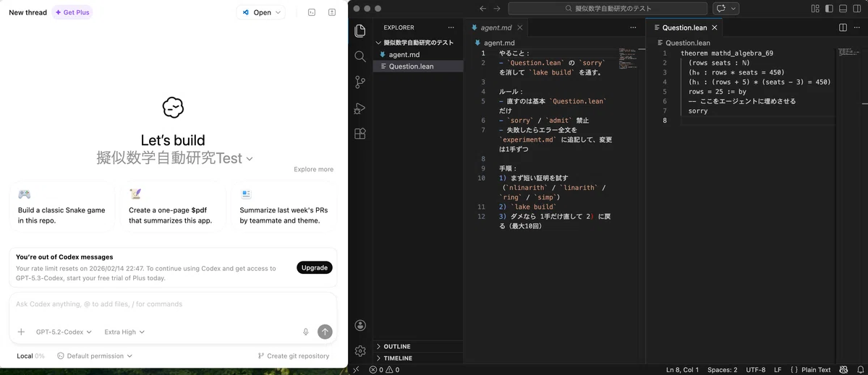Open the terminal icon in Codex header
The width and height of the screenshot is (868, 375).
click(x=312, y=12)
